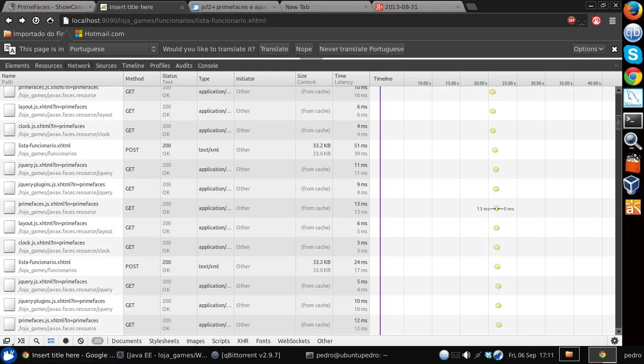Launch the Terminal from the side dock

click(x=633, y=120)
